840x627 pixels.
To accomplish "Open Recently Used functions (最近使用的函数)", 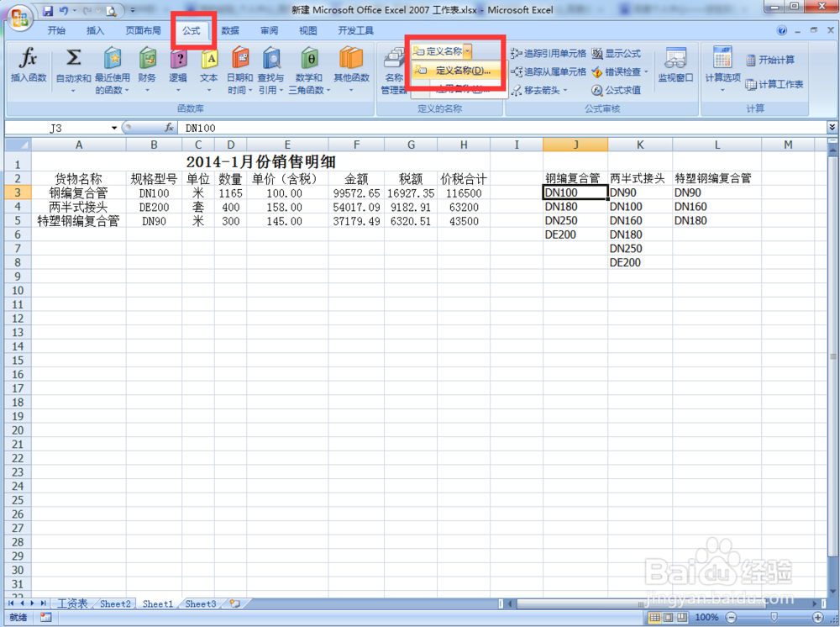I will coord(113,70).
